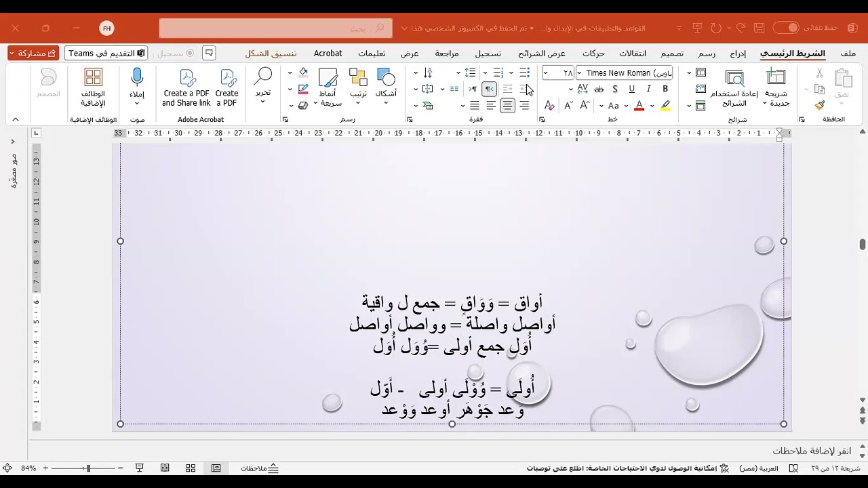The height and width of the screenshot is (488, 868).
Task: Switch to Transitions (انتقالات) tab
Action: (632, 54)
